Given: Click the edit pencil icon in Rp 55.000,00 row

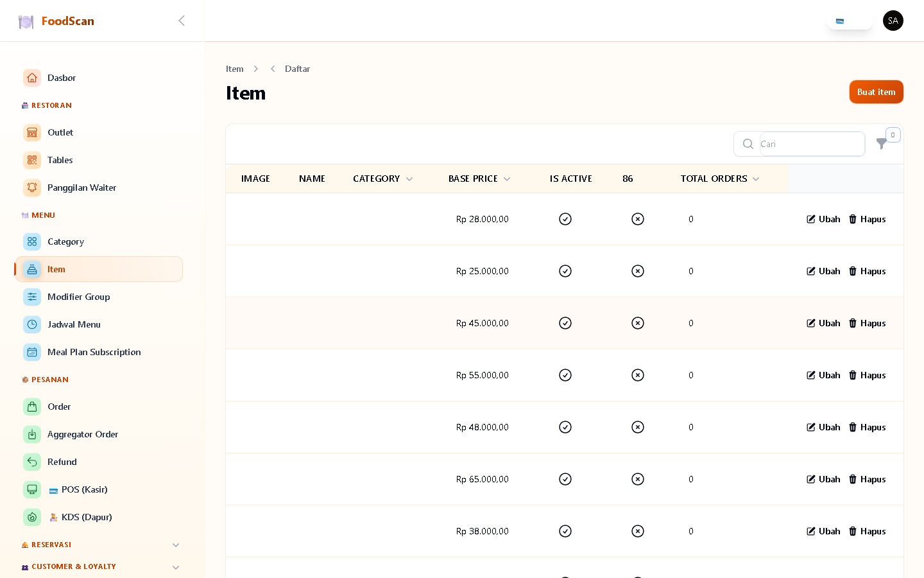Looking at the screenshot, I should click(x=811, y=375).
